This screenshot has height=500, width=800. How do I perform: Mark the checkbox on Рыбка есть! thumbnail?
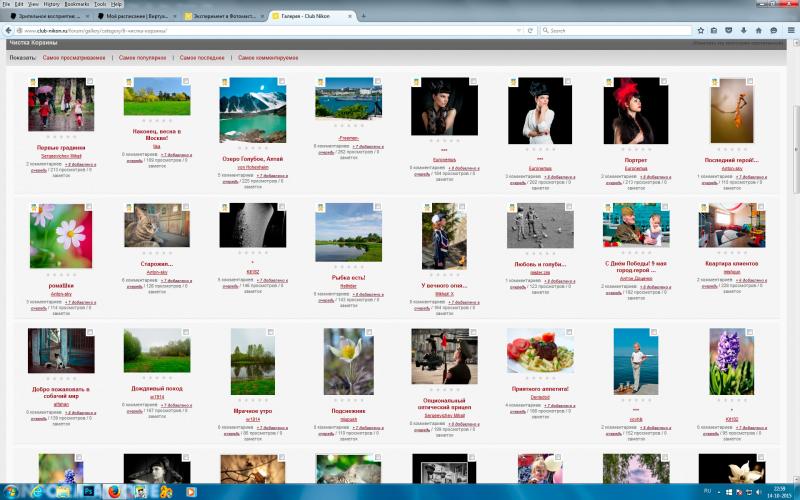[x=378, y=207]
